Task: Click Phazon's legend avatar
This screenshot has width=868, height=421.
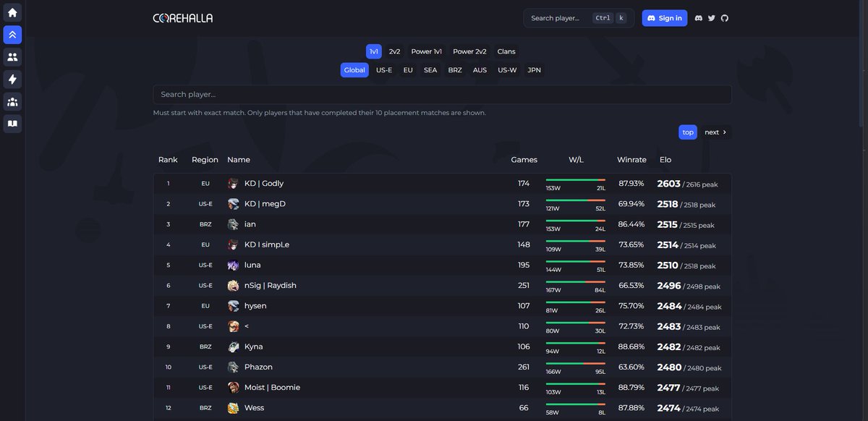Action: click(233, 367)
